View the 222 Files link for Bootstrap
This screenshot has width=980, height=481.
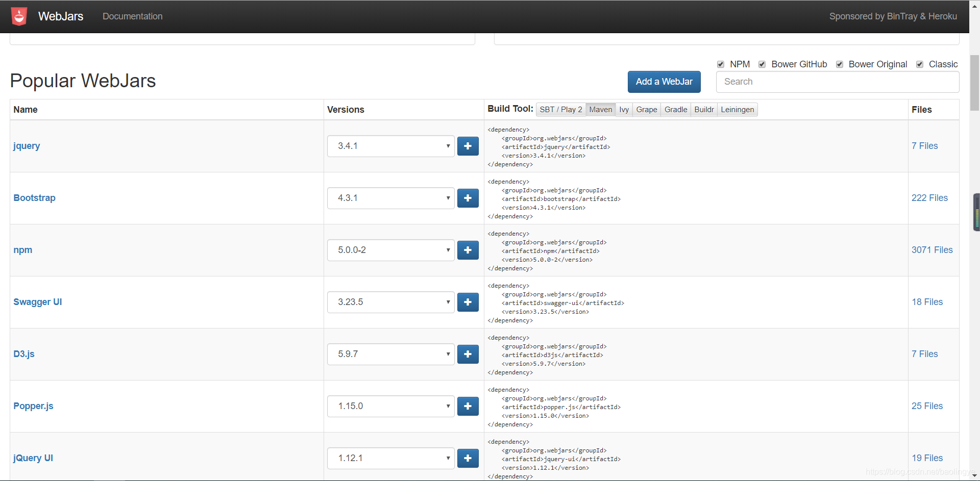929,198
